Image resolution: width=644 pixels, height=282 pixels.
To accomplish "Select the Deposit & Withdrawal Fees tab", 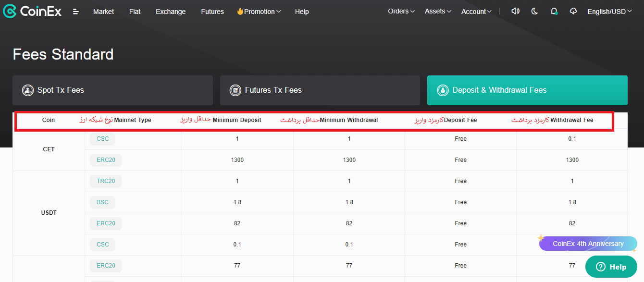I will click(x=527, y=90).
